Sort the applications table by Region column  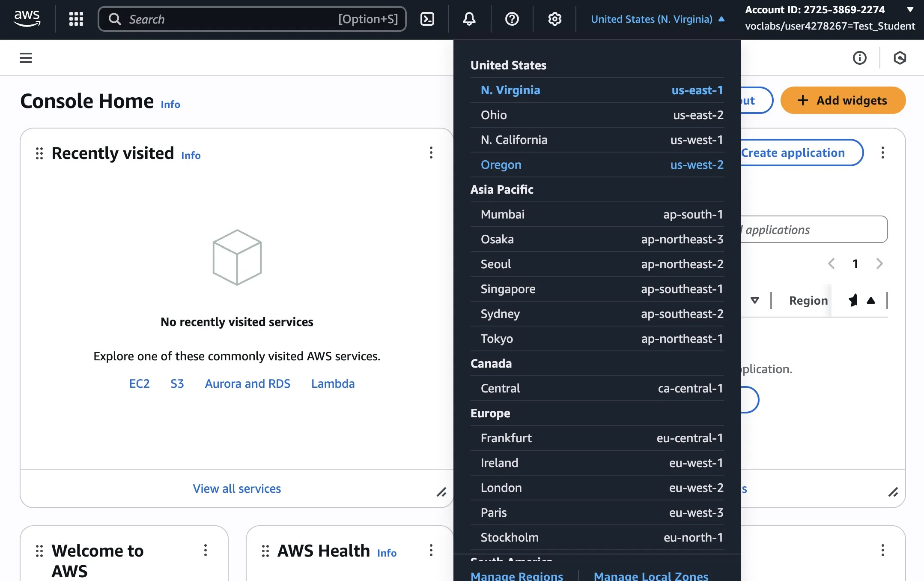[x=808, y=301]
